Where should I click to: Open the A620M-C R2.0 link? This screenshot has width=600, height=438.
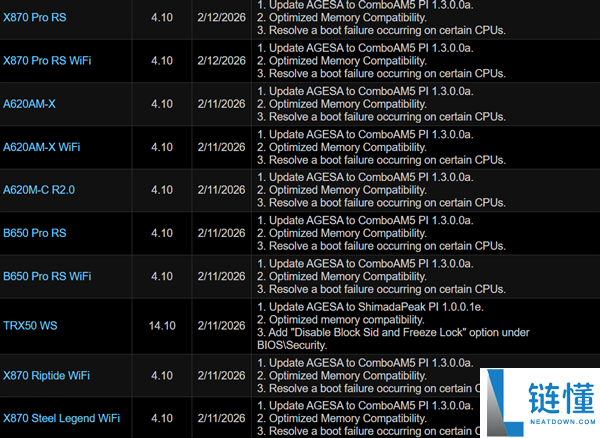[x=39, y=190]
